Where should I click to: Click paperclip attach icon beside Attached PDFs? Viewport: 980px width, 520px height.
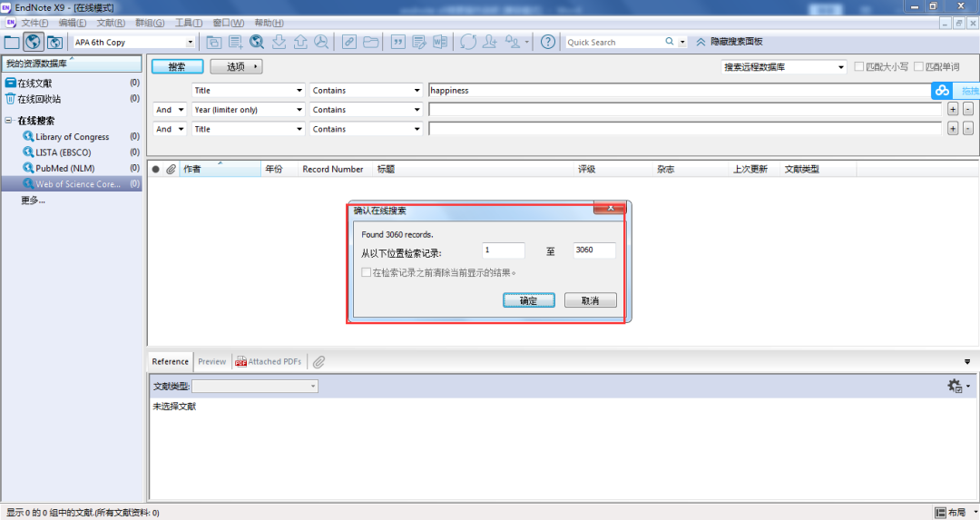pos(318,362)
